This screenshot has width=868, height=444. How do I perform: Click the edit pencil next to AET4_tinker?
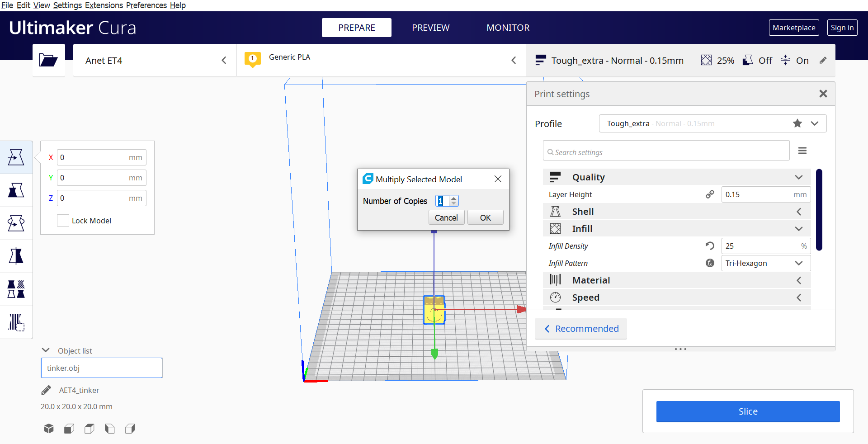click(x=46, y=390)
